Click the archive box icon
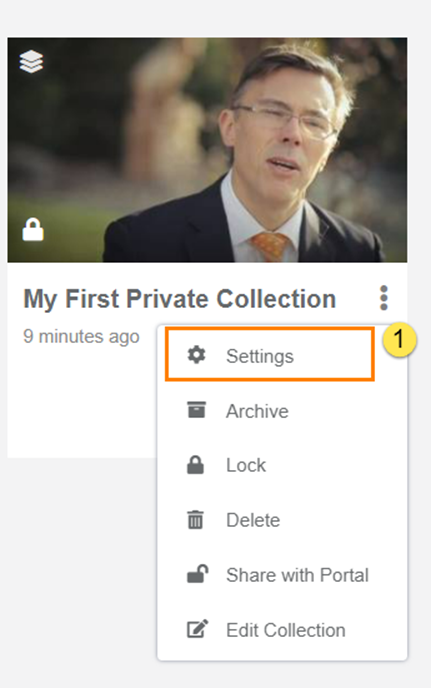Screen dimensions: 431x688 [196, 410]
